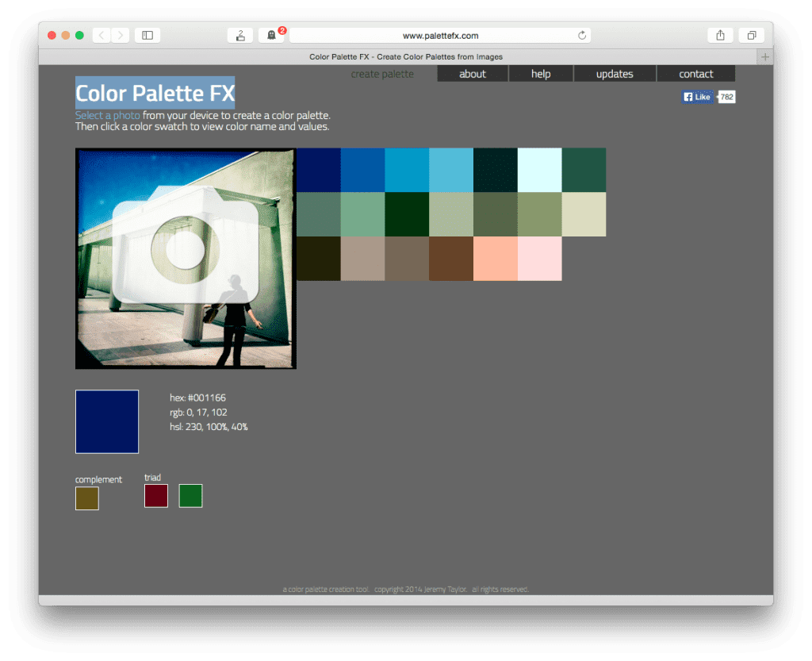
Task: Select the dark green swatch ending top row
Action: pos(584,170)
